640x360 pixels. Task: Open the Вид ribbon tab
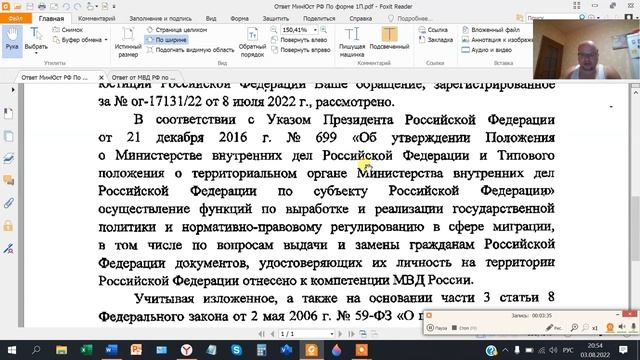click(211, 18)
